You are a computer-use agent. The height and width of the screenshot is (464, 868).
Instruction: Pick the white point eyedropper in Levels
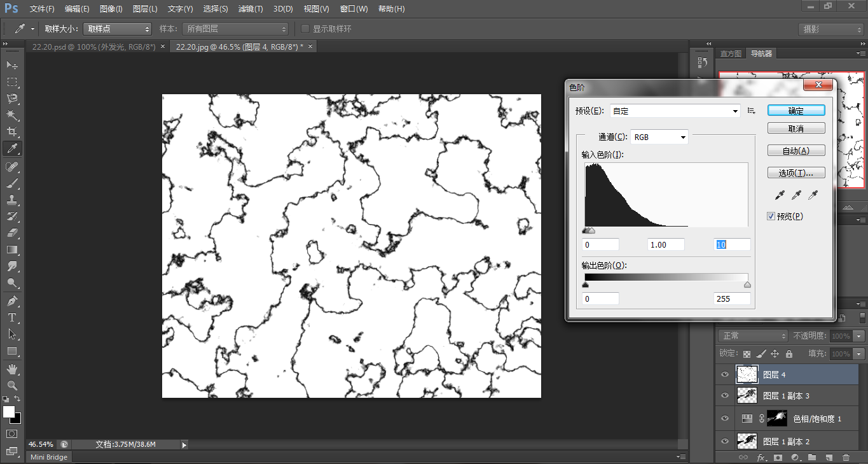tap(812, 195)
